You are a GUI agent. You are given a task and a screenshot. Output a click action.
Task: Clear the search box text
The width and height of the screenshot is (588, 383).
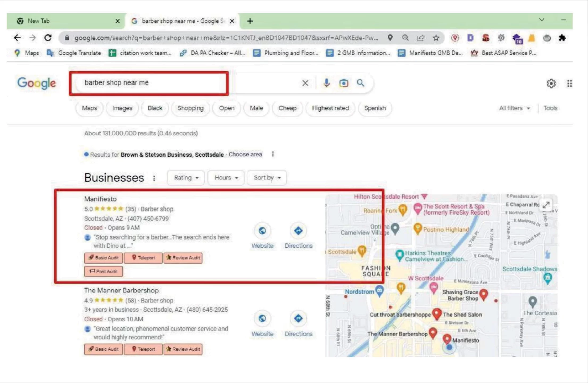305,83
